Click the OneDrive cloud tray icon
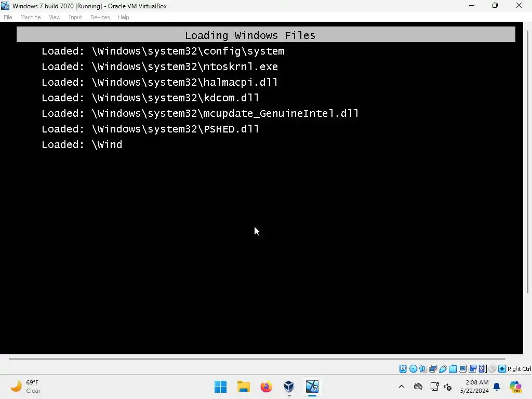This screenshot has width=532, height=399. (418, 387)
